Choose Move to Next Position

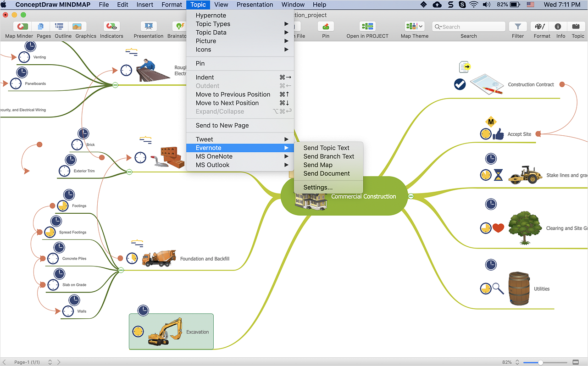pyautogui.click(x=240, y=103)
